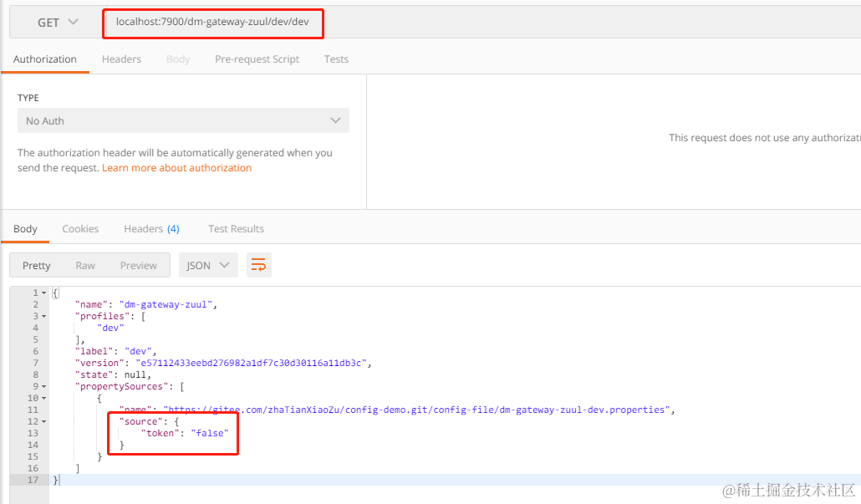
Task: Choose Preview response view
Action: coord(139,266)
